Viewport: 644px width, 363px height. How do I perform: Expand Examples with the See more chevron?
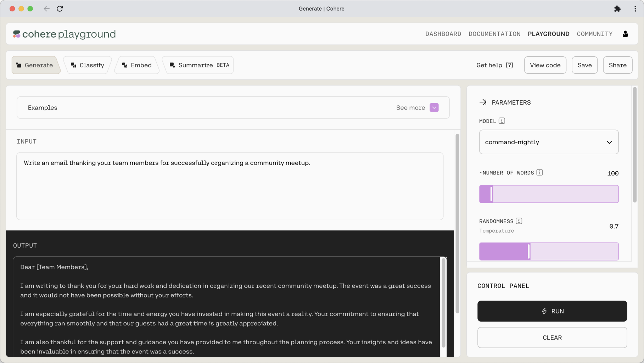tap(434, 107)
